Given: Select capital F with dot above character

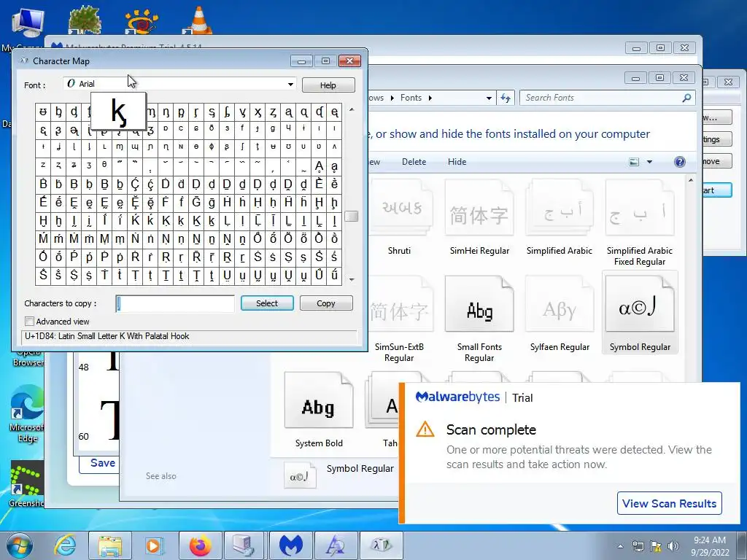Looking at the screenshot, I should 166,203.
